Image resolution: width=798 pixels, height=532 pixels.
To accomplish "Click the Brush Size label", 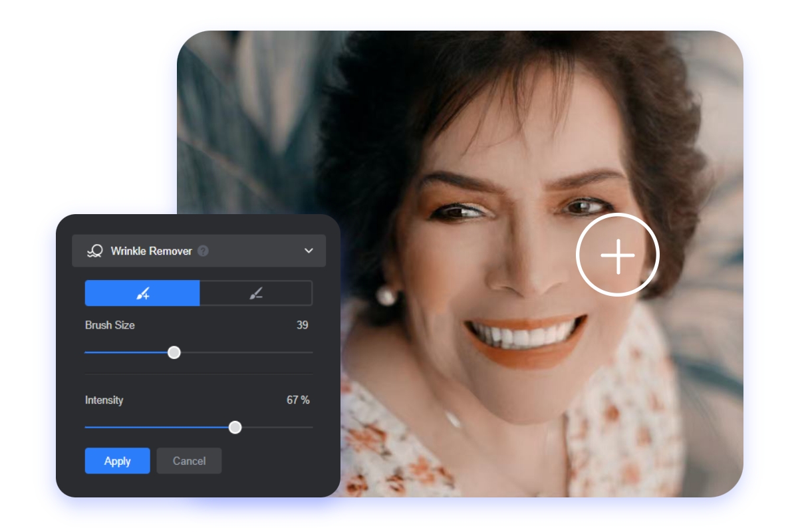I will pyautogui.click(x=110, y=325).
